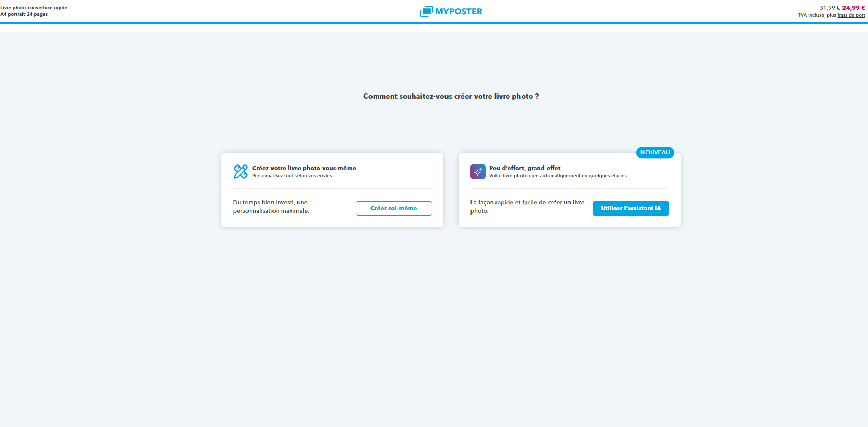
Task: Click the discounted price 24,99 €
Action: (x=854, y=8)
